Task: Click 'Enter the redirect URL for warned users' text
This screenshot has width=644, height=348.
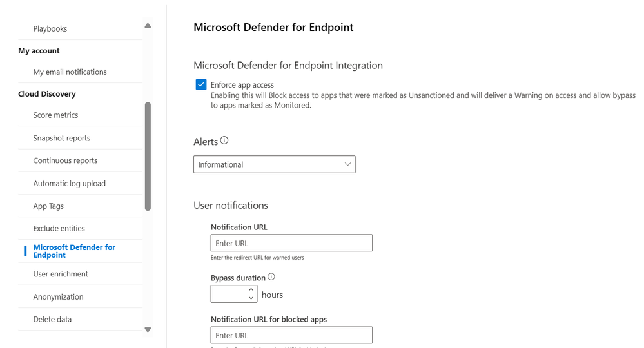Action: tap(257, 258)
